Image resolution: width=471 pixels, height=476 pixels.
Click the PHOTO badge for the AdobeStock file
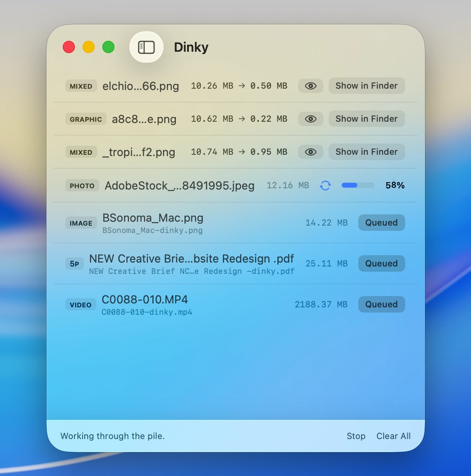pos(82,185)
